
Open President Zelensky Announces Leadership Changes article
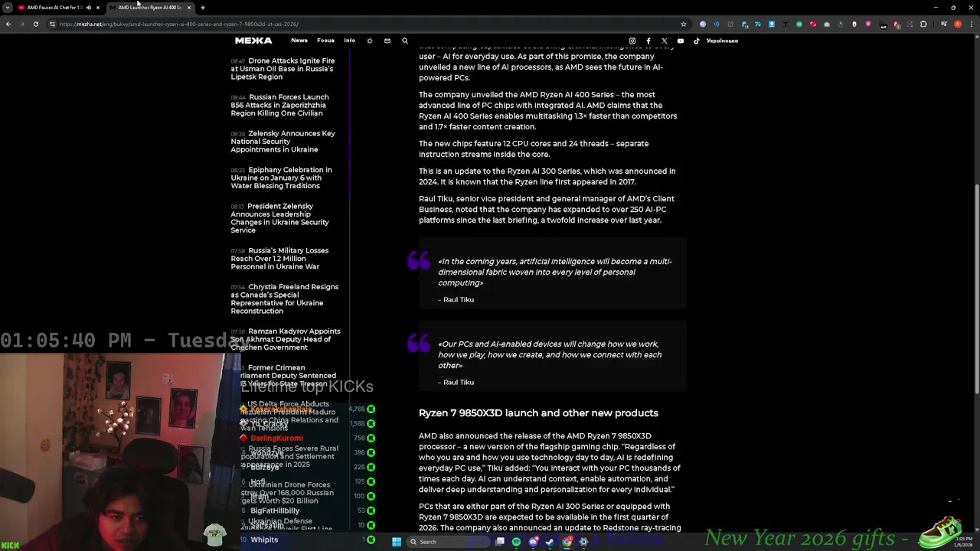pyautogui.click(x=279, y=218)
